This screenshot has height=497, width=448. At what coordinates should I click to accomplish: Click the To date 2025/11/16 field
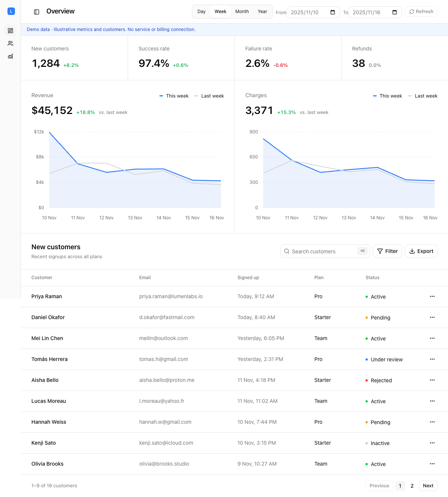375,12
